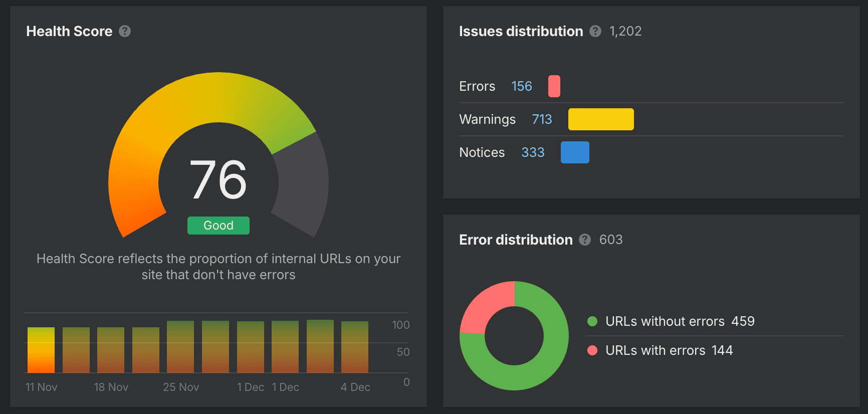Click the 50 axis value on history chart

(403, 352)
